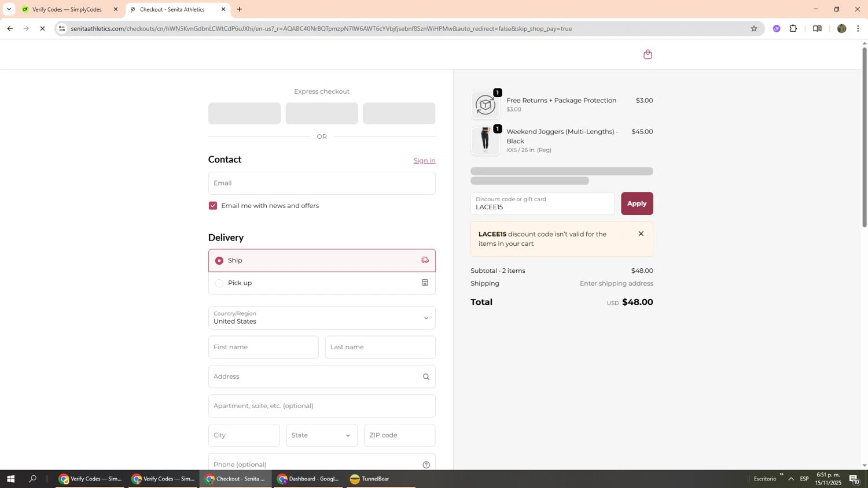This screenshot has width=868, height=488.
Task: Open second Verify Codes taskbar window
Action: tap(163, 479)
